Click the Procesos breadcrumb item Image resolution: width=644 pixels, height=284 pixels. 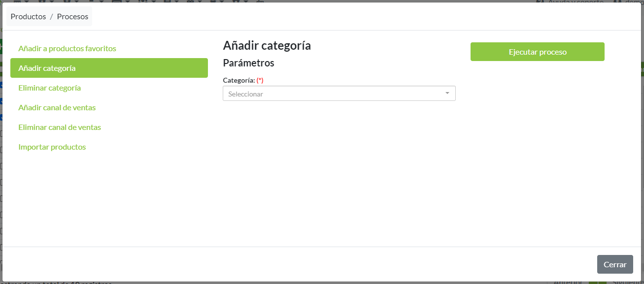click(x=72, y=17)
